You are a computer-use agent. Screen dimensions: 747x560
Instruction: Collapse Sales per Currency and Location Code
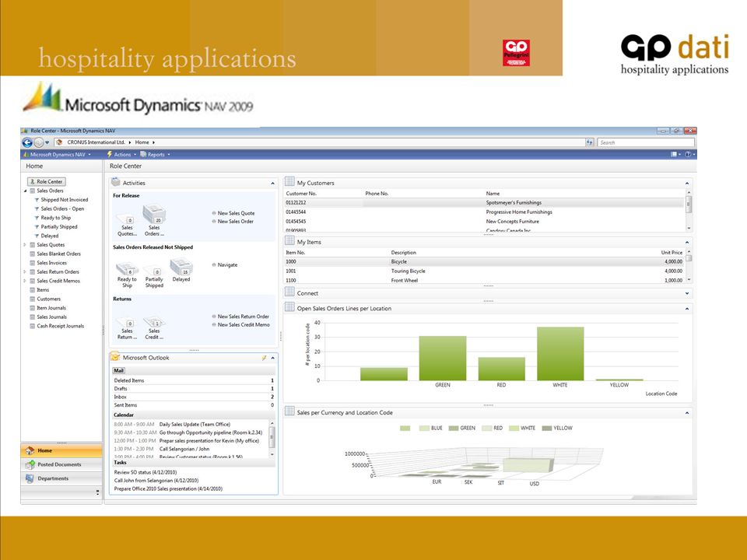(687, 413)
